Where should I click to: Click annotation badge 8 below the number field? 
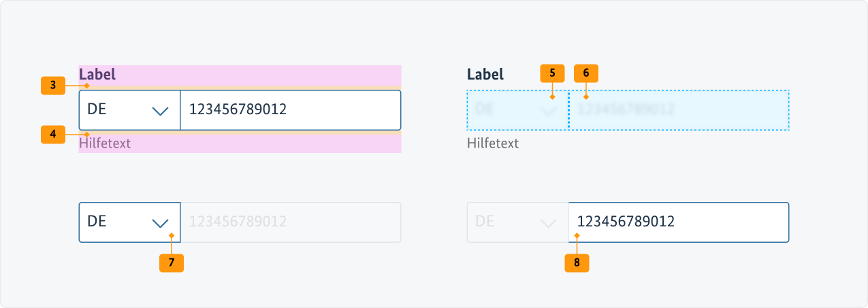pyautogui.click(x=577, y=262)
